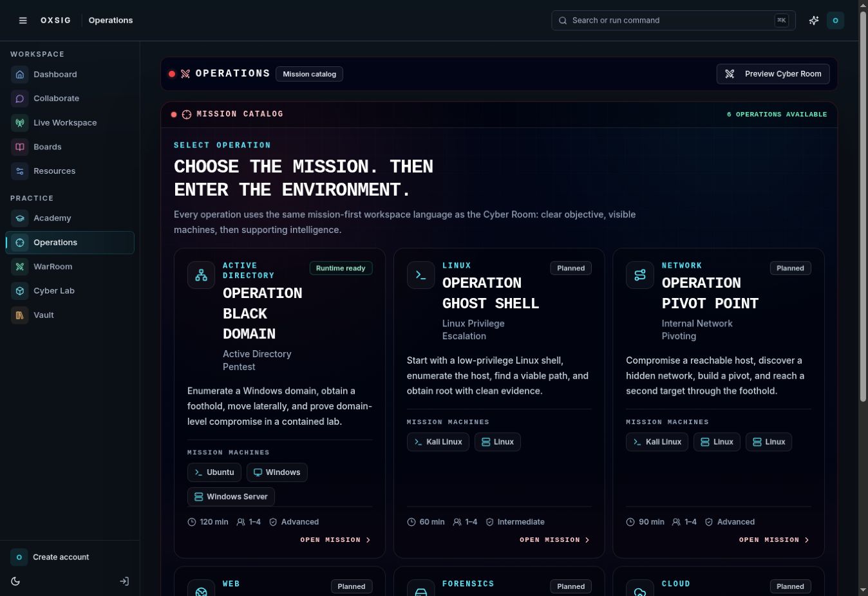Click the Ubuntu machine chip
The image size is (868, 596).
214,472
